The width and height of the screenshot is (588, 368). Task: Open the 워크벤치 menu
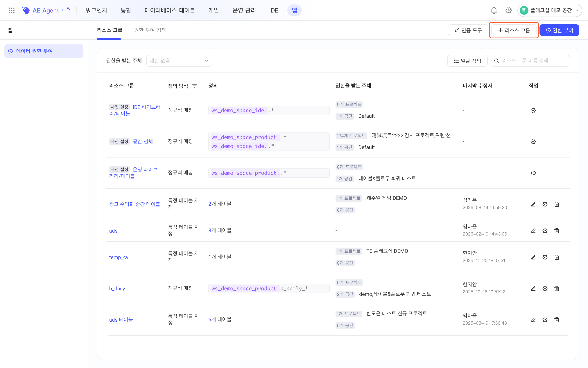96,10
